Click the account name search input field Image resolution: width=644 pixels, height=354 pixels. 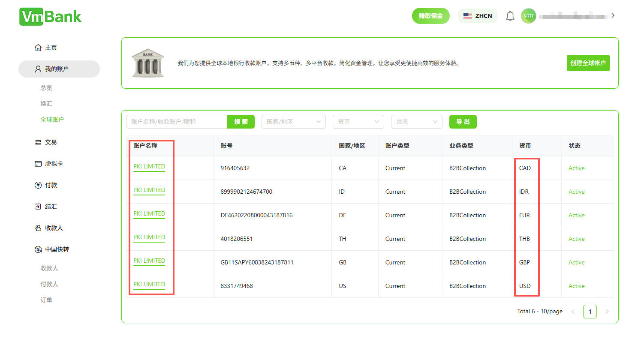click(176, 122)
